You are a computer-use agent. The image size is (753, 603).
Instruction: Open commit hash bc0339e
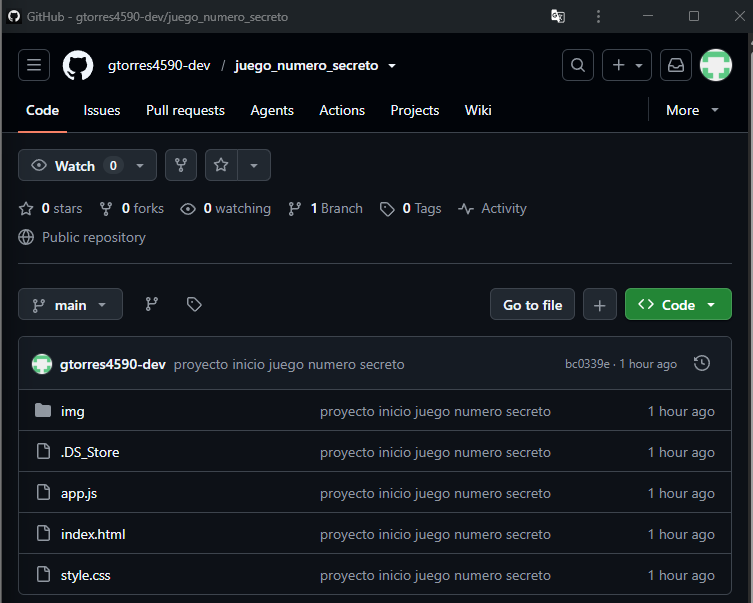point(587,364)
